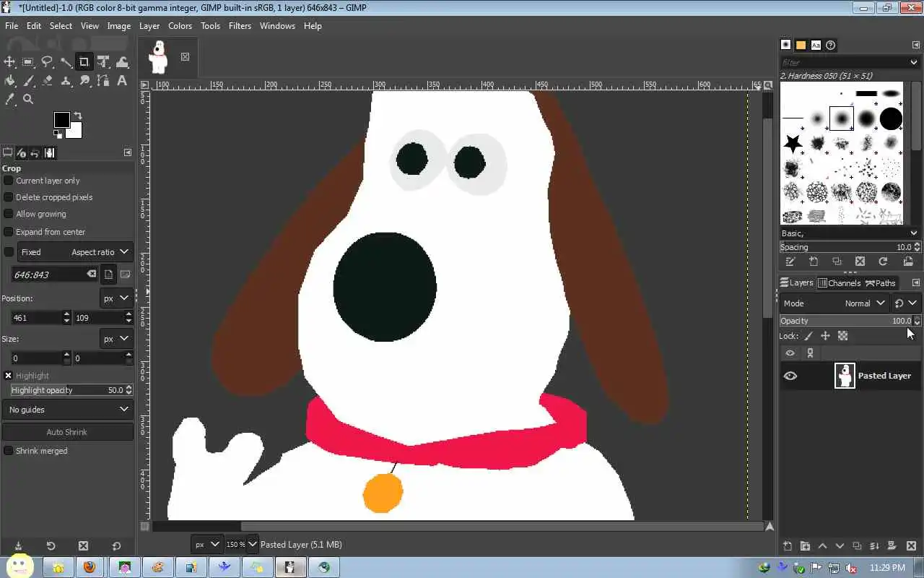The height and width of the screenshot is (578, 924).
Task: Clear the 646:843 aspect ratio entry
Action: click(x=92, y=275)
